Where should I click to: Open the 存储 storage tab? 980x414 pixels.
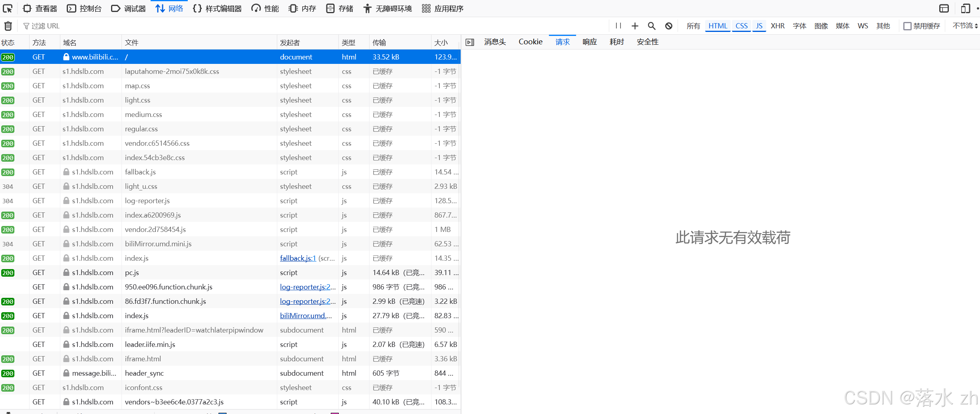[x=340, y=8]
